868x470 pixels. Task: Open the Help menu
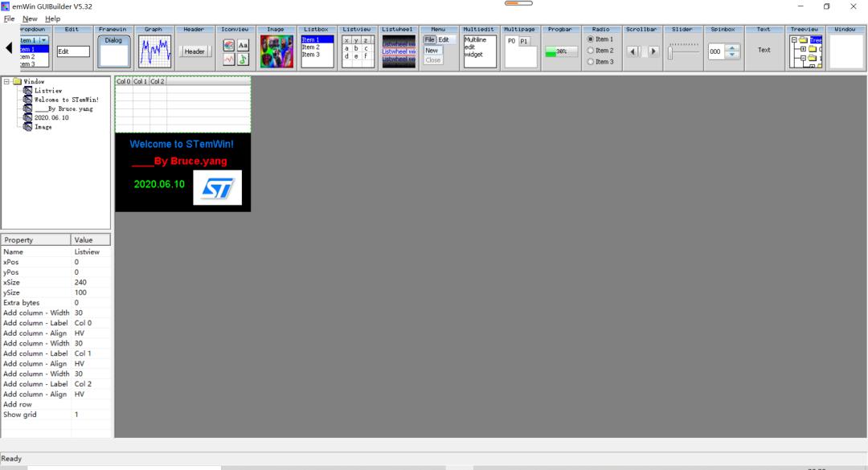tap(52, 18)
